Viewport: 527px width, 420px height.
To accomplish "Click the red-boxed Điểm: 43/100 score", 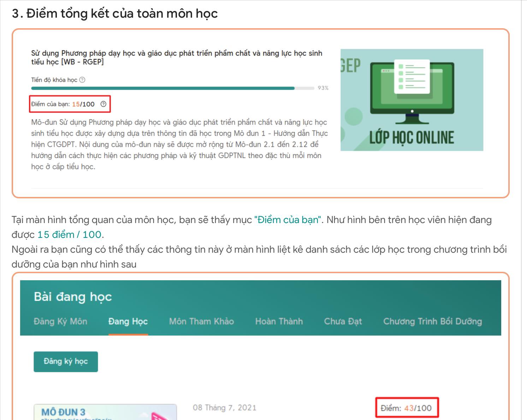I will (407, 407).
